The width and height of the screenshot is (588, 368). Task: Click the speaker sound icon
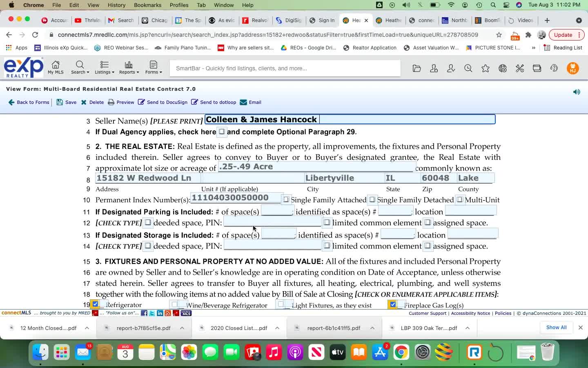(x=577, y=92)
